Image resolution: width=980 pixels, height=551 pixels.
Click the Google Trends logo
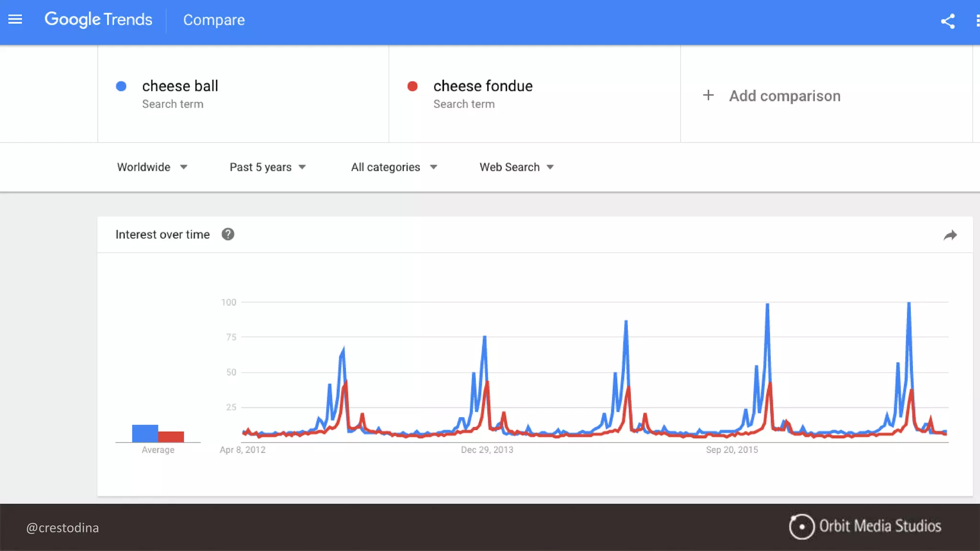99,20
